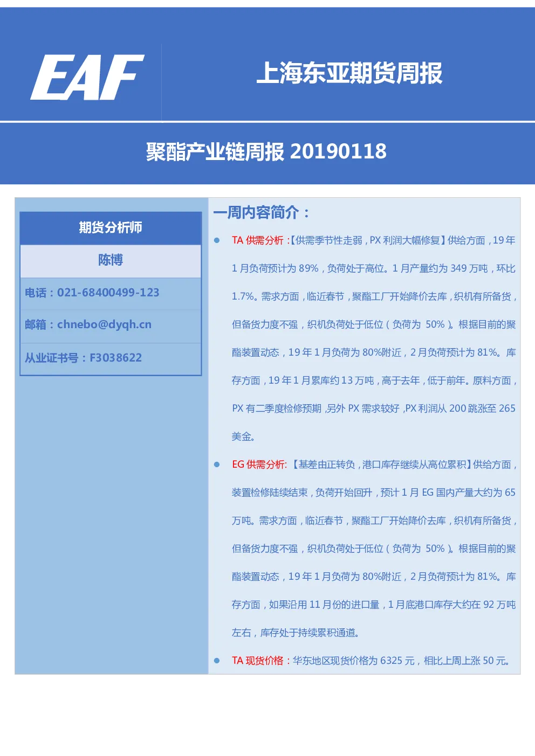
Task: Click red label EG 供需分析
Action: coord(258,464)
